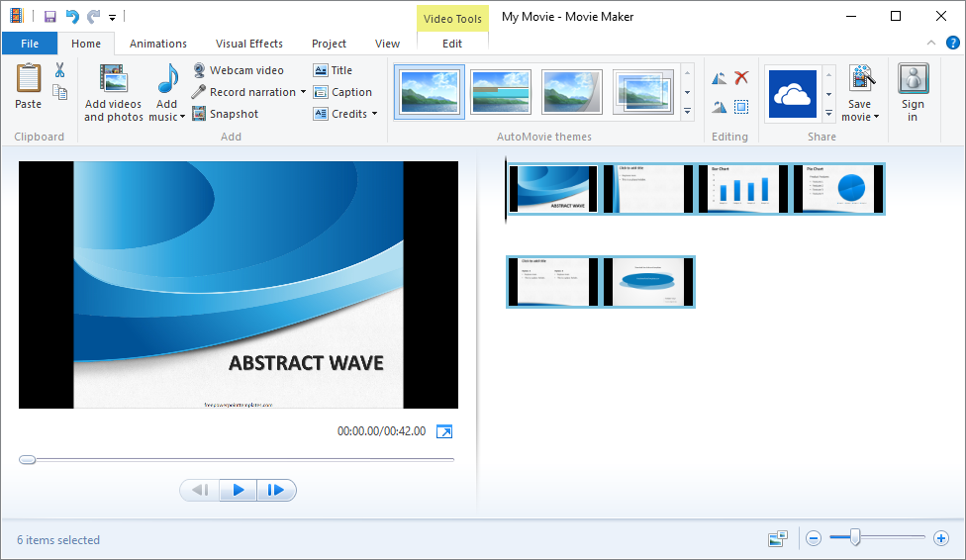Viewport: 966px width, 560px height.
Task: Click the zoom out minus button
Action: [x=814, y=538]
